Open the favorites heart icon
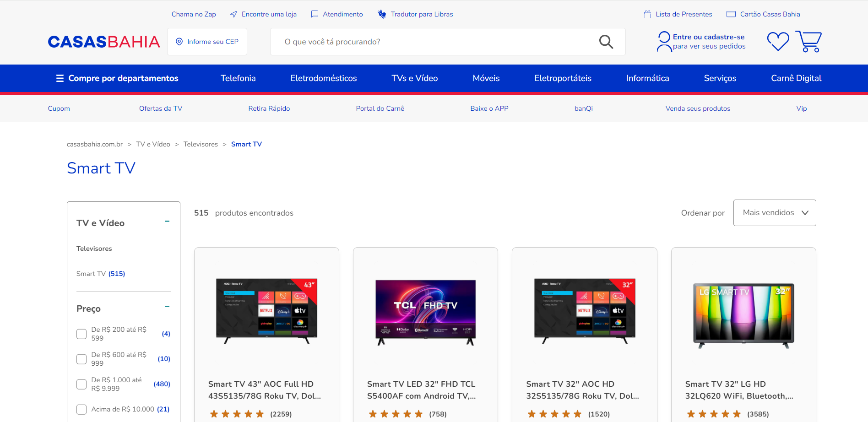Viewport: 868px width, 422px height. pyautogui.click(x=778, y=41)
